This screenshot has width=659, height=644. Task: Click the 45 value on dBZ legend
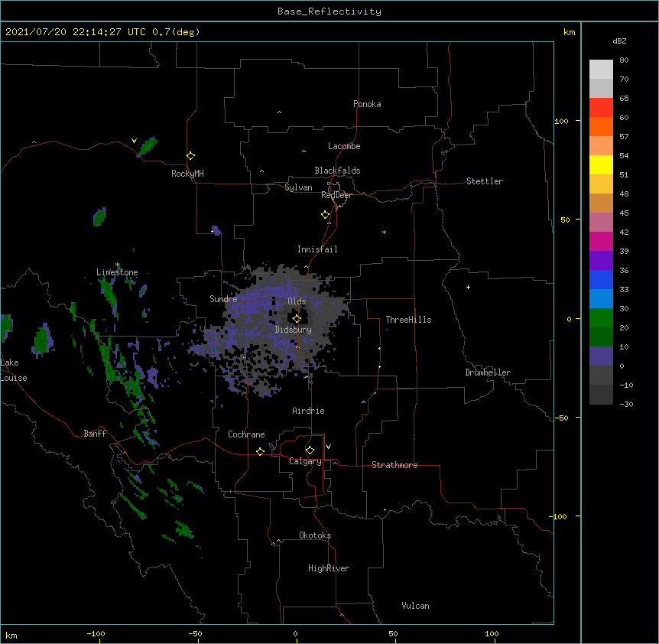(624, 213)
